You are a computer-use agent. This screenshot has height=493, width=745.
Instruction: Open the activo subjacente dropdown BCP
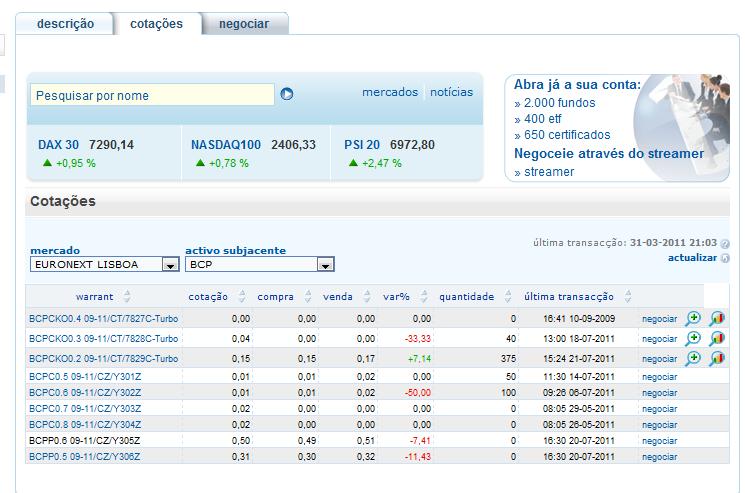point(260,264)
